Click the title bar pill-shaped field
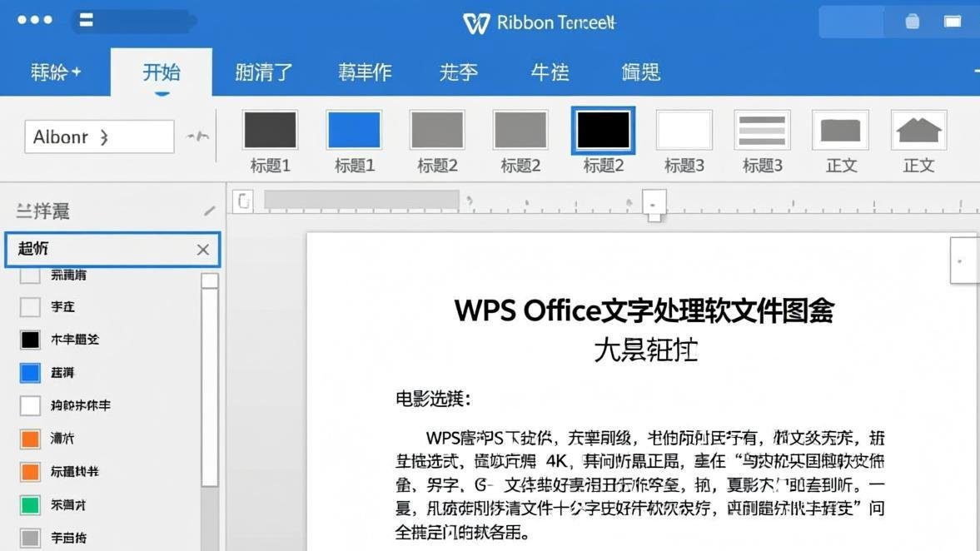Screen dimensions: 980x551 [x=134, y=22]
